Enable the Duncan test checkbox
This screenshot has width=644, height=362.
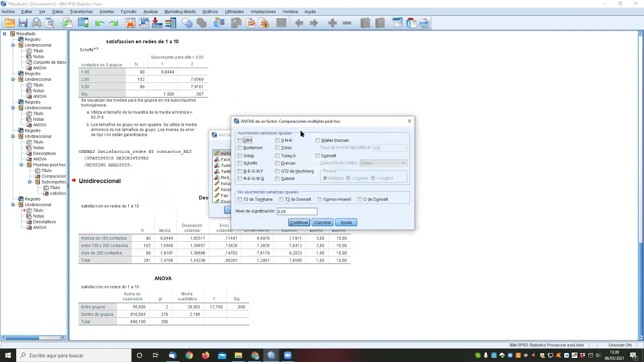click(277, 163)
